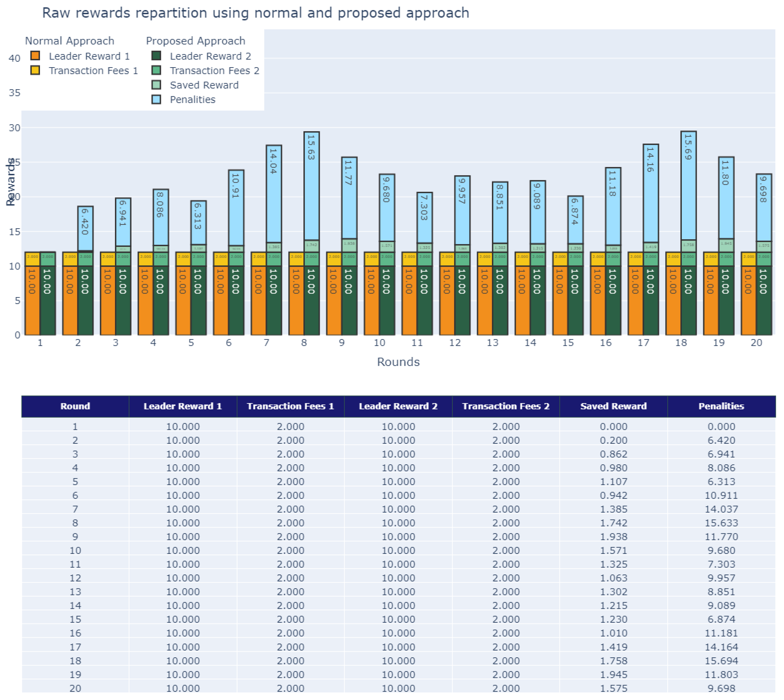The width and height of the screenshot is (784, 700).
Task: Click the orange Leader Reward bar of round 1
Action: pyautogui.click(x=32, y=300)
